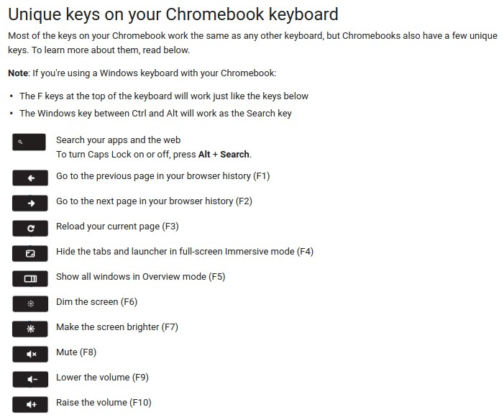Click the dim screen key icon

[x=30, y=303]
